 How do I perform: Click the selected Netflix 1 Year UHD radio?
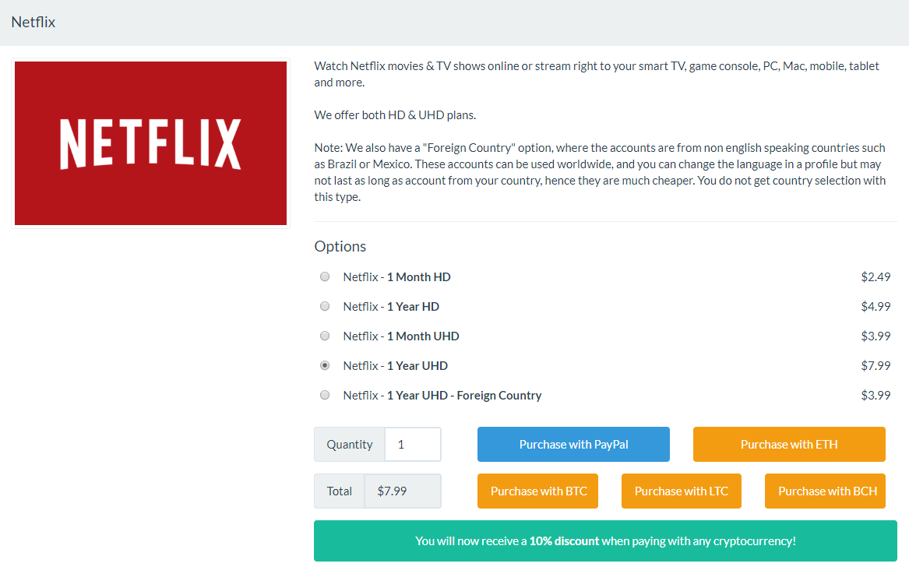click(325, 365)
